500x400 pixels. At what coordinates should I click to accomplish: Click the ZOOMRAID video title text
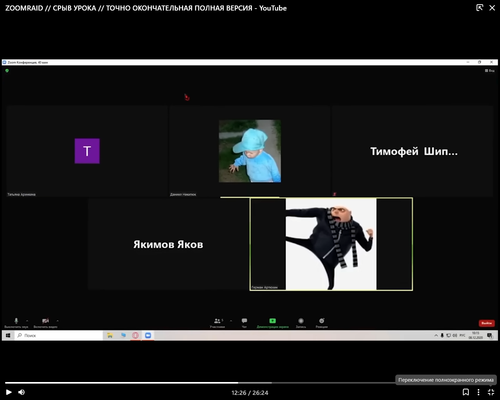point(146,8)
